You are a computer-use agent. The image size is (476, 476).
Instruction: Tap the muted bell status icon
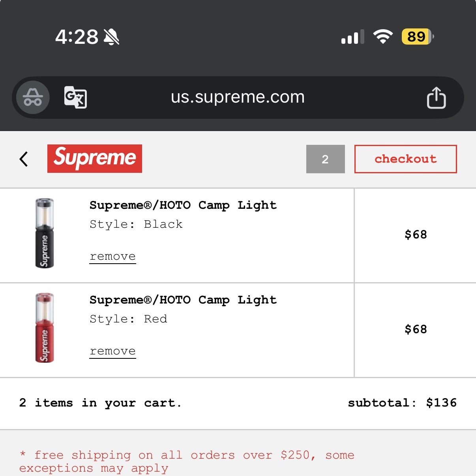(112, 37)
